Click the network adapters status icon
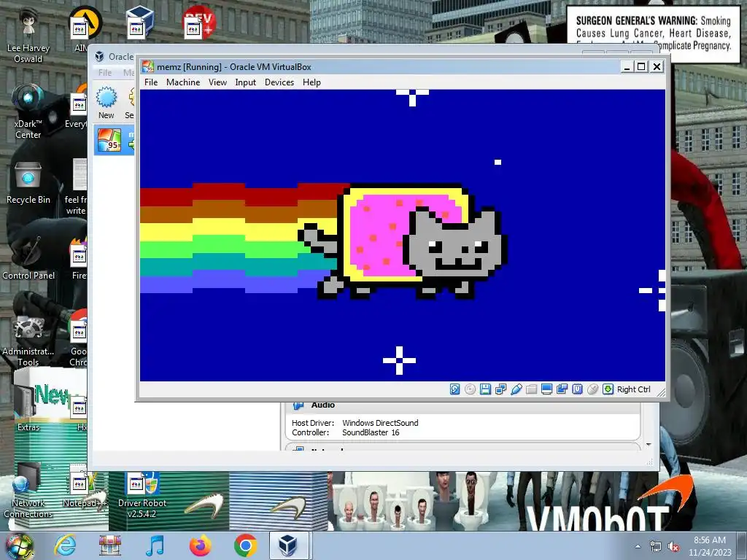Viewport: 747px width, 560px height. point(500,389)
